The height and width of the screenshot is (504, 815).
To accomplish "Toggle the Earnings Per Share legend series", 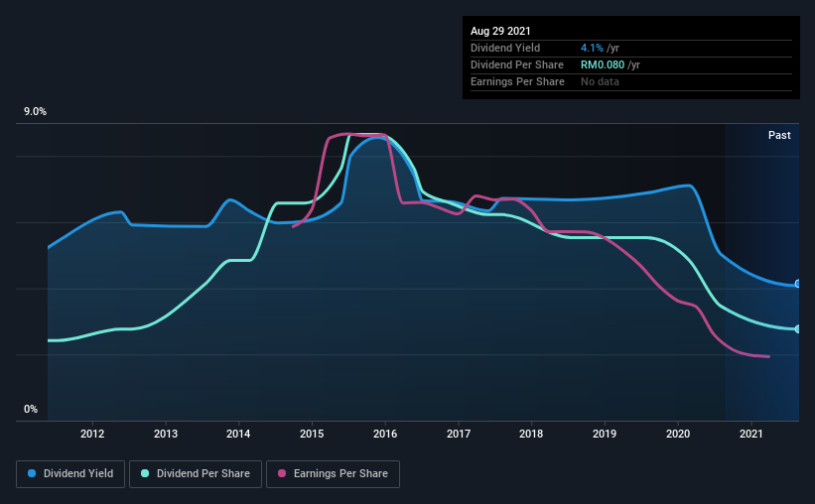I will pyautogui.click(x=332, y=474).
